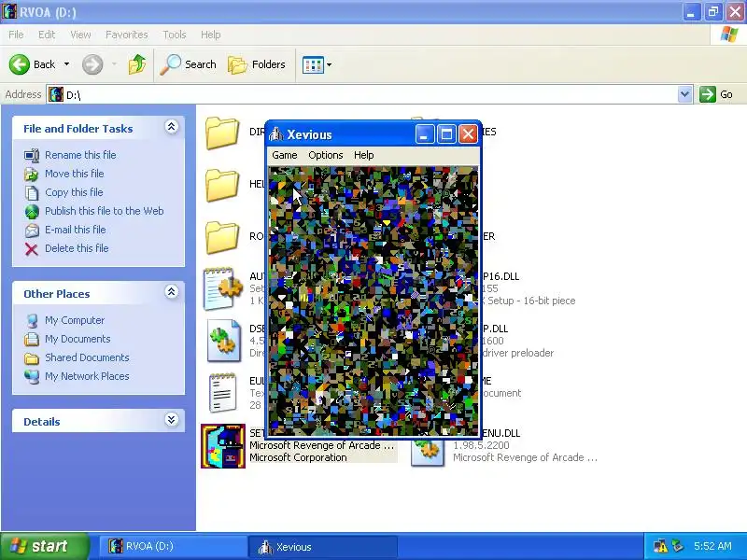Minimize the Xevious window

(424, 134)
